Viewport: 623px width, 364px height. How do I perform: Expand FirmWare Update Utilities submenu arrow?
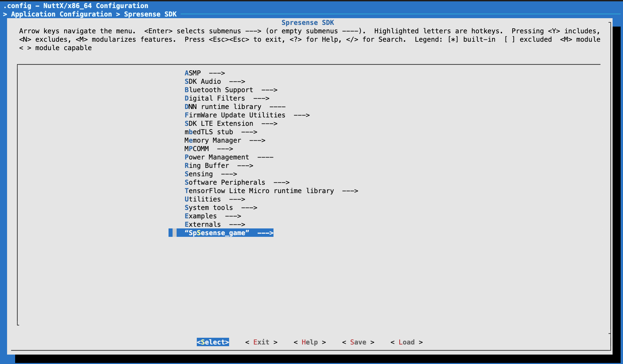[301, 115]
